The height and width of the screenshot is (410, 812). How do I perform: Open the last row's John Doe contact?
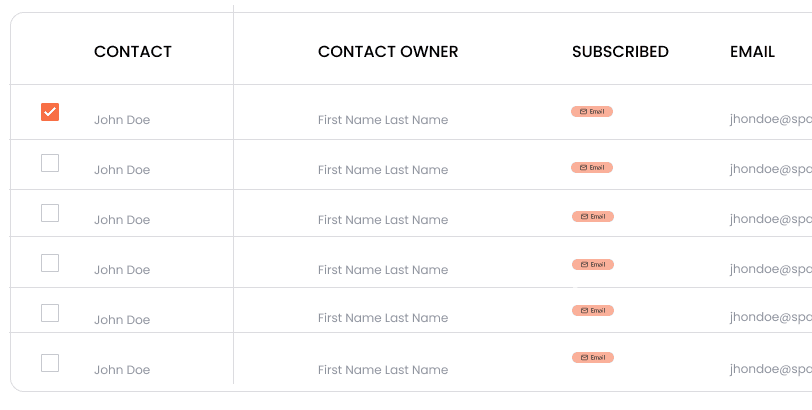[122, 370]
